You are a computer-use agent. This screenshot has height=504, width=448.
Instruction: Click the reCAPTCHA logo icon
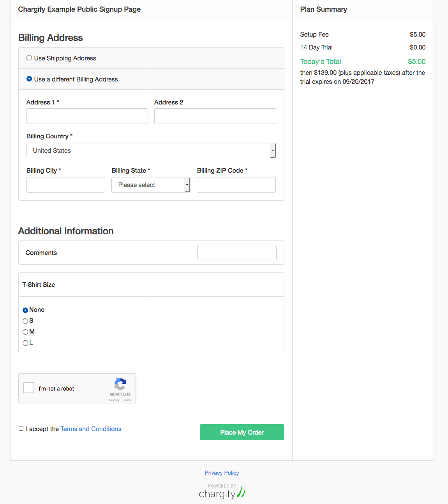click(x=120, y=384)
